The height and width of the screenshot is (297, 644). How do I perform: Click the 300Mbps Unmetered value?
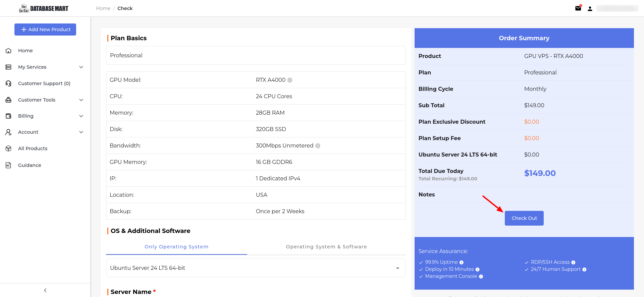(x=285, y=145)
